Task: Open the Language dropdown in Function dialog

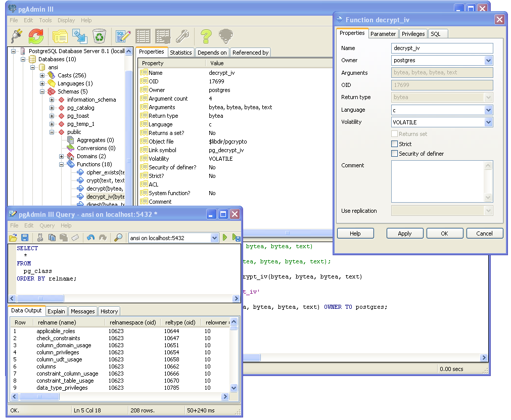Action: point(488,110)
